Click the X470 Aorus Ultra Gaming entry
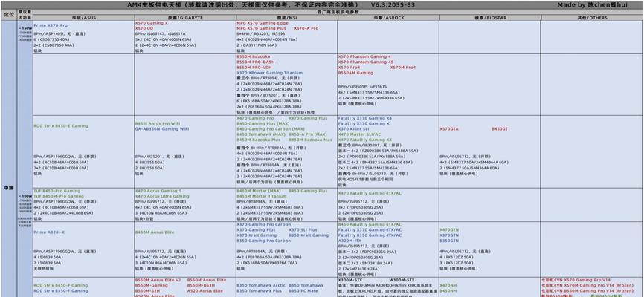This screenshot has height=297, width=644. 163,196
